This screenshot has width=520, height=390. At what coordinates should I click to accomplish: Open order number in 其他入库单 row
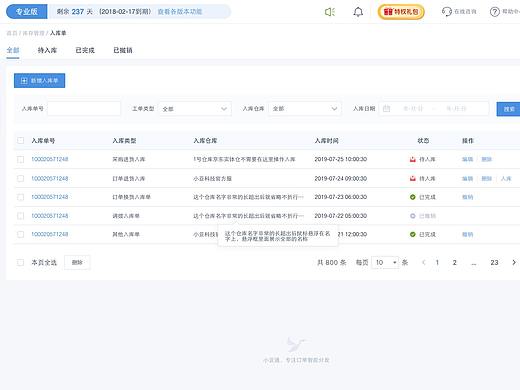coord(50,234)
